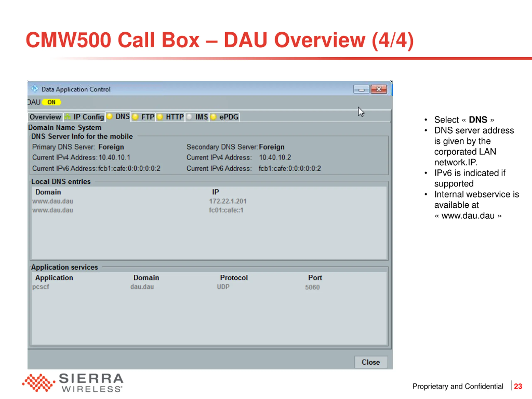Select www.dau.dau row with 172.22.1.201
This screenshot has width=532, height=399.
click(x=209, y=201)
